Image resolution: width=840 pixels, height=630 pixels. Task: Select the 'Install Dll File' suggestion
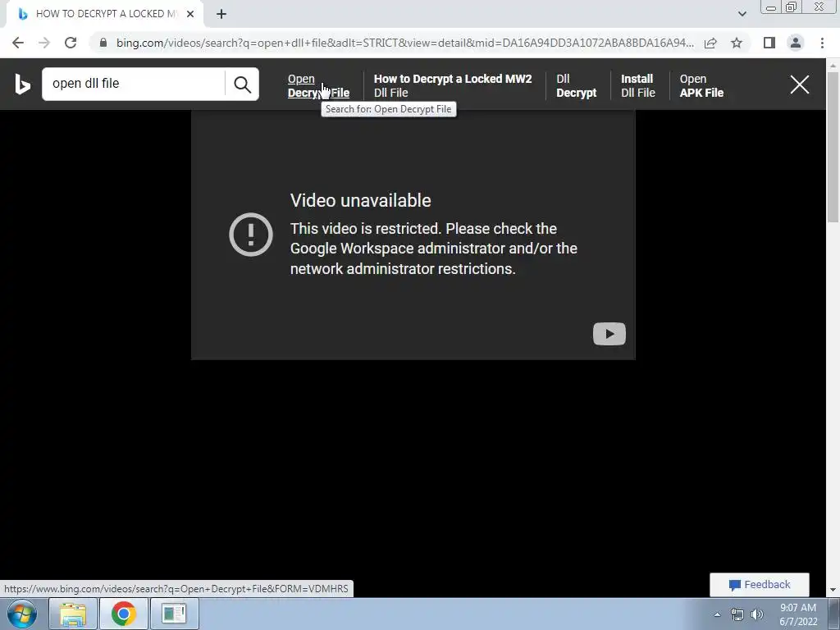[x=637, y=85]
